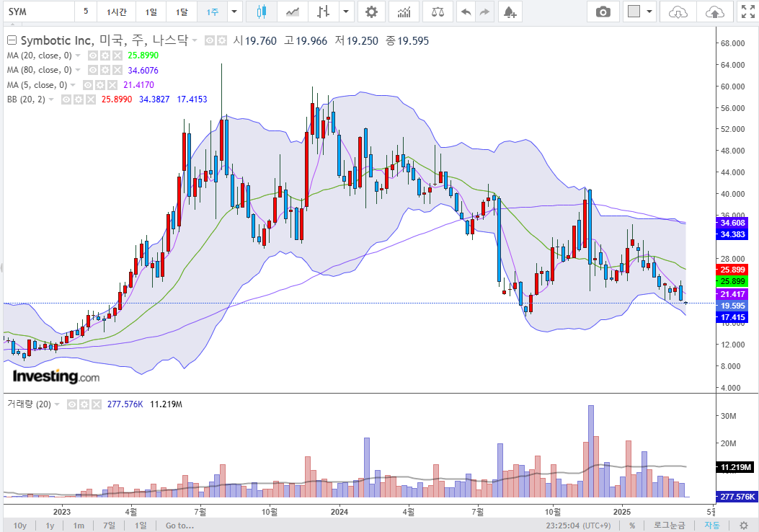Toggle the 자동 auto scale option

(x=711, y=526)
